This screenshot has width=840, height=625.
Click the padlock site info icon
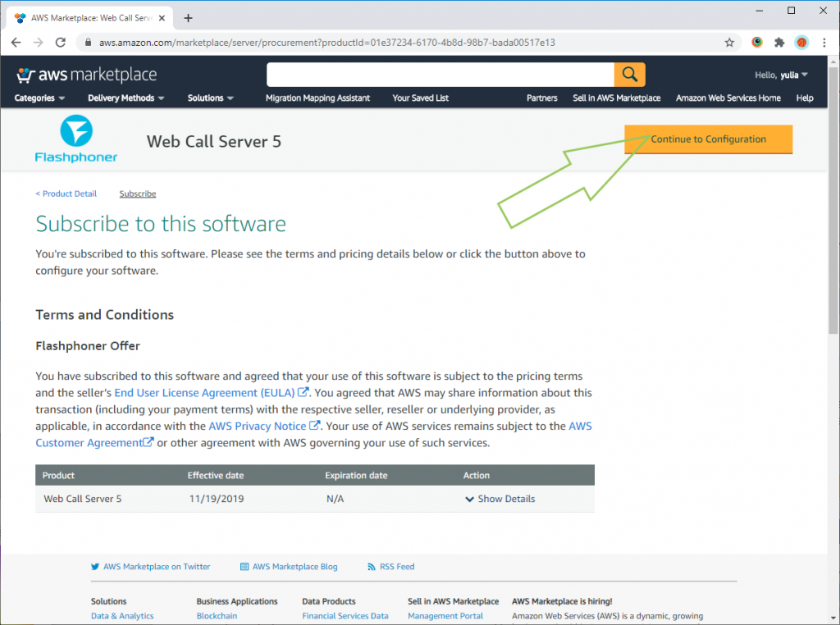(x=89, y=43)
